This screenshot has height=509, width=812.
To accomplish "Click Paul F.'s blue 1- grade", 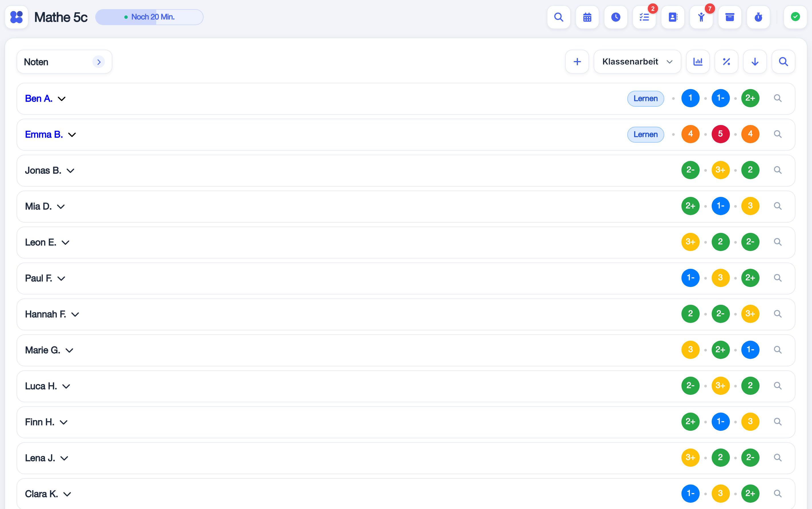I will click(690, 278).
